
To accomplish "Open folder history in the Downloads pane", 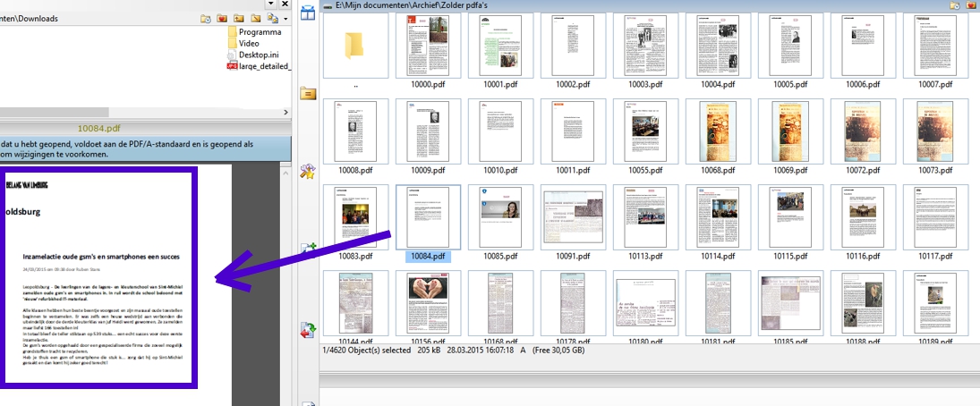I will coord(206,19).
